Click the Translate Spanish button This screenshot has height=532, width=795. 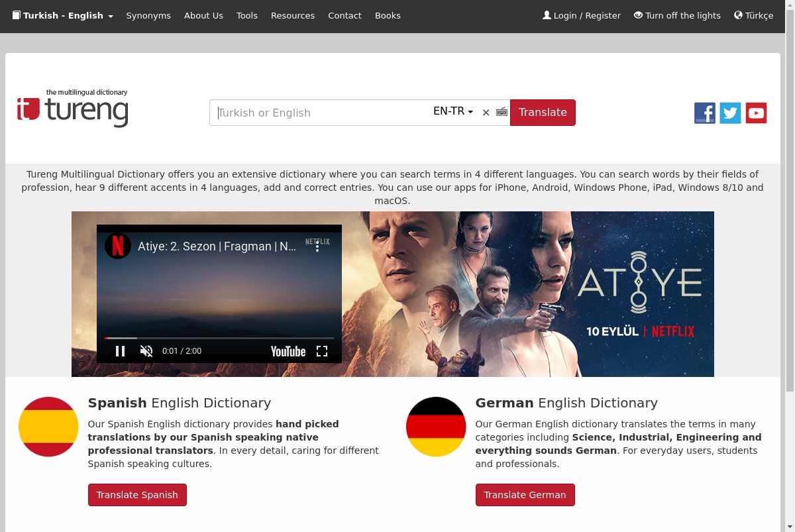click(x=137, y=495)
